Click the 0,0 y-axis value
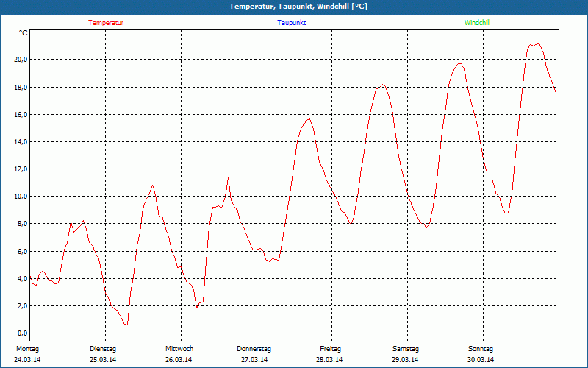The height and width of the screenshot is (368, 588). [x=22, y=333]
